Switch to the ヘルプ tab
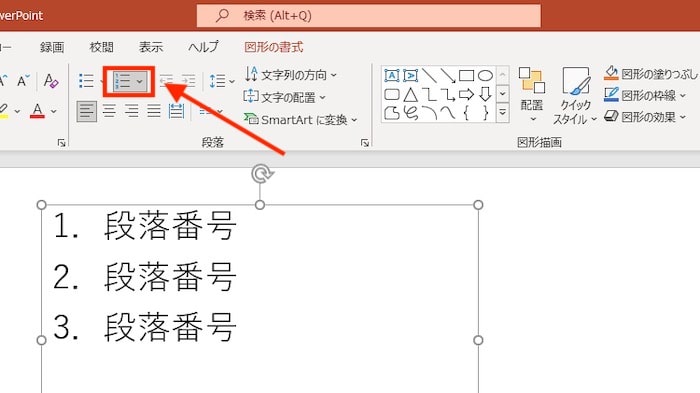 point(203,47)
